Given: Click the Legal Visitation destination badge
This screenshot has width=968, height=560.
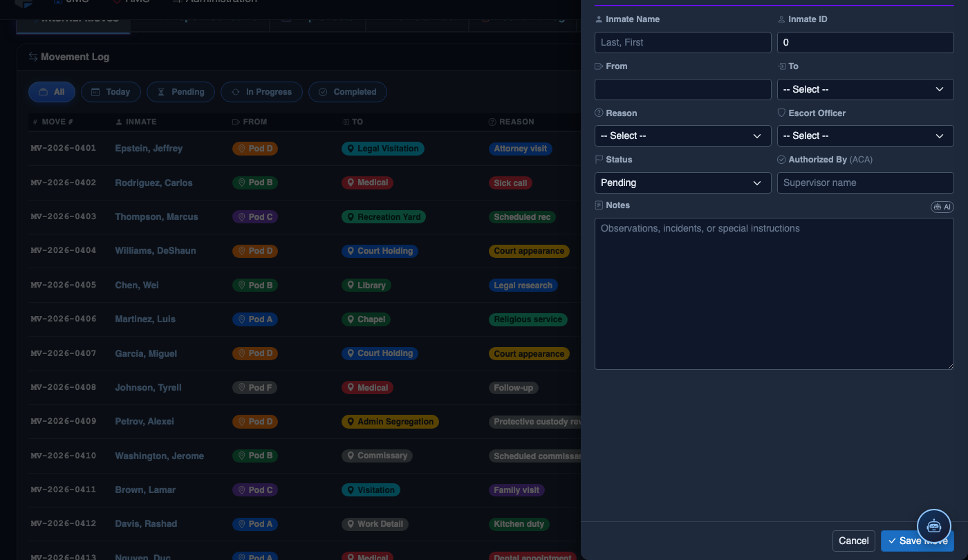Looking at the screenshot, I should coord(382,149).
